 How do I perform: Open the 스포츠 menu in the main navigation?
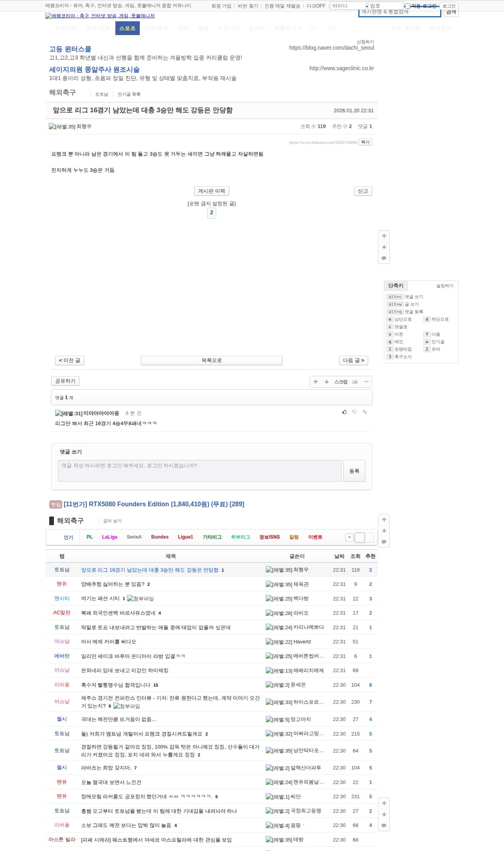pos(128,28)
